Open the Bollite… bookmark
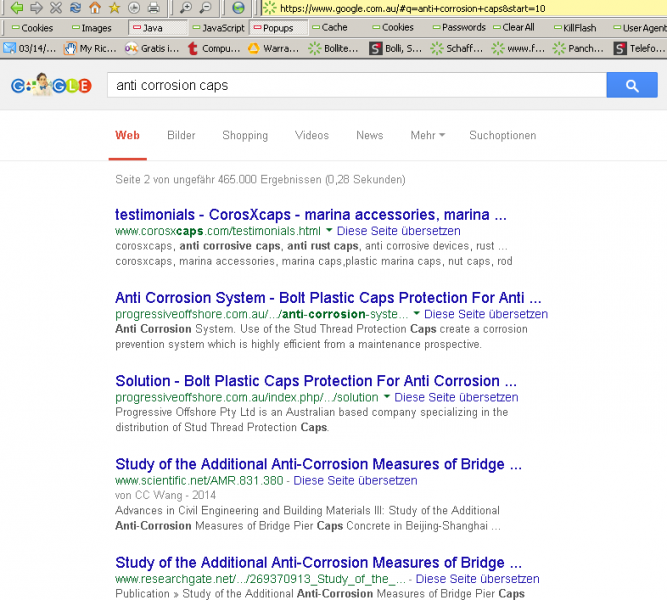 click(334, 49)
